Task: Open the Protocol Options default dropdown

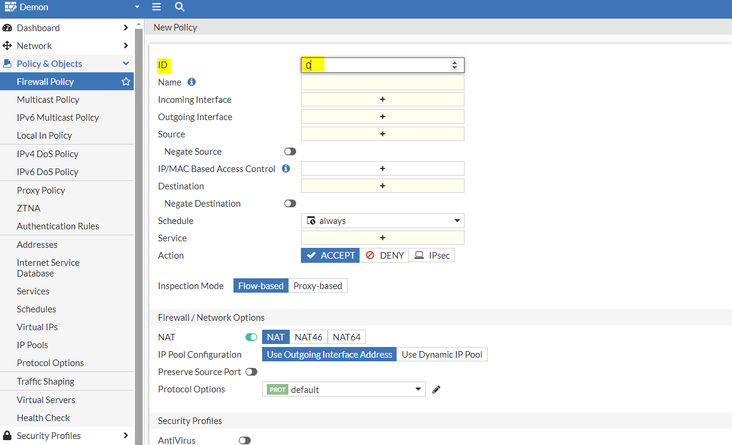Action: point(343,389)
